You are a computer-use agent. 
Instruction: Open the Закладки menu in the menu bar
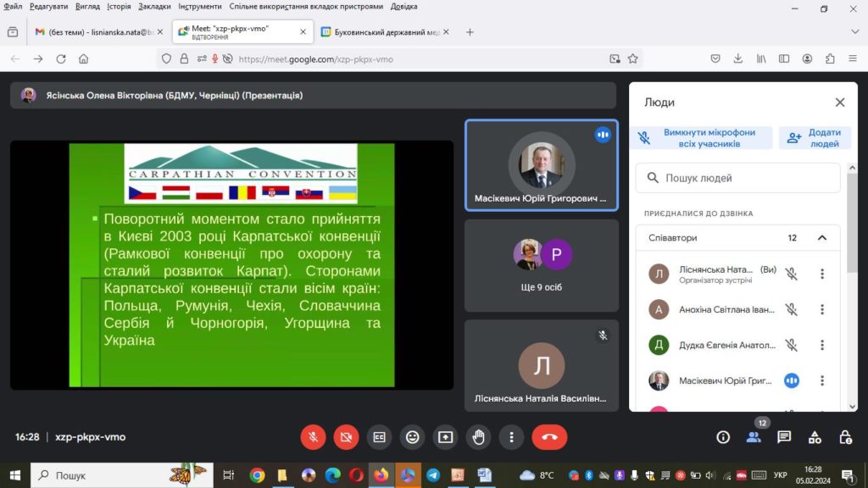coord(154,7)
